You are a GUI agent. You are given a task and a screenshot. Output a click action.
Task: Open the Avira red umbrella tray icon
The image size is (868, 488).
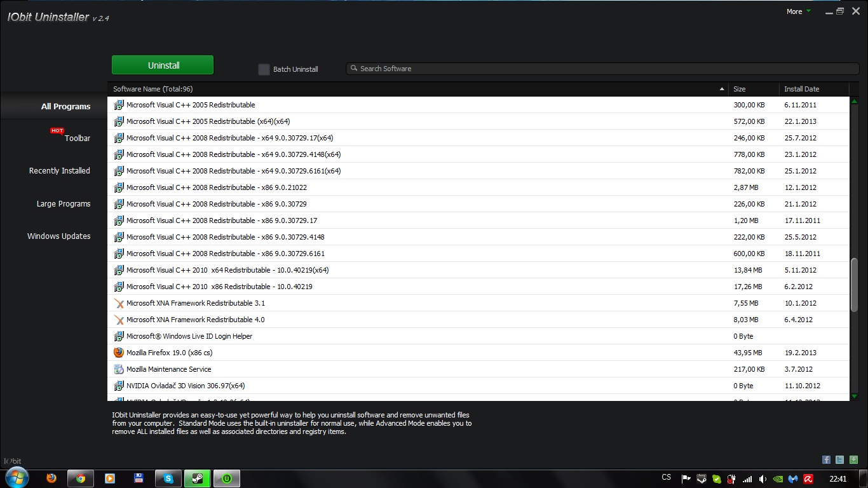click(x=808, y=479)
